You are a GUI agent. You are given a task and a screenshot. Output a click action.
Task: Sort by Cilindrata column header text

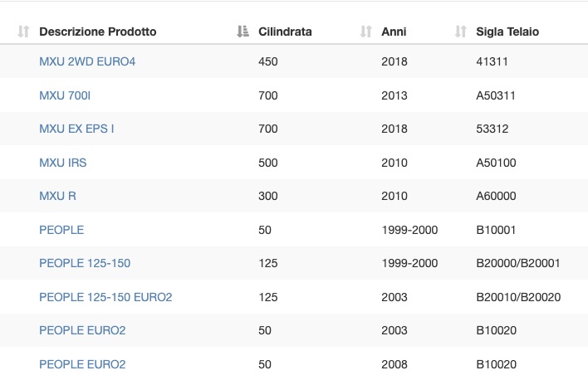[x=285, y=32]
